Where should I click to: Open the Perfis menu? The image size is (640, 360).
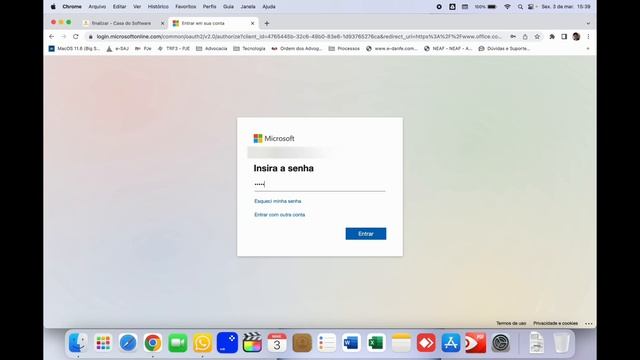pos(209,7)
